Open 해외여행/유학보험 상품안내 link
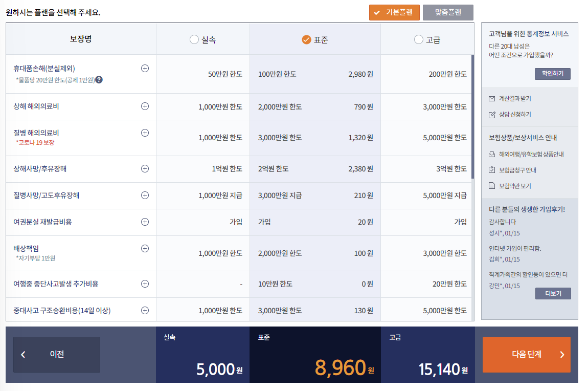The height and width of the screenshot is (391, 588). point(531,154)
